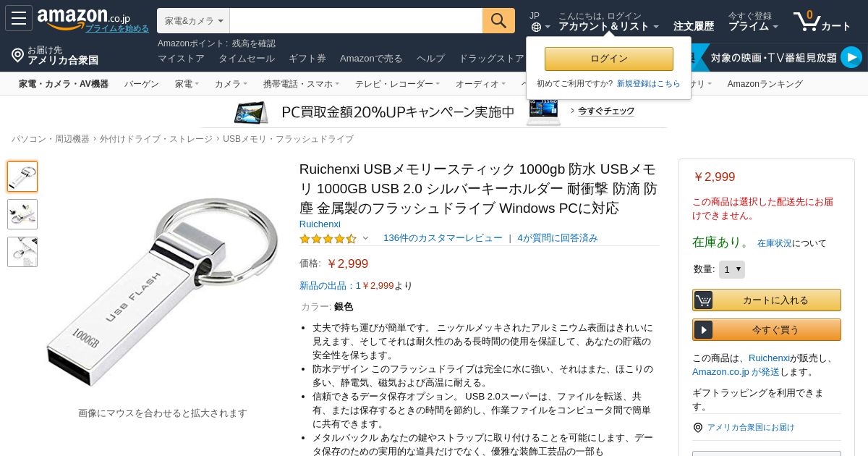The width and height of the screenshot is (868, 456).
Task: Click the JP globe language selector
Action: click(540, 21)
